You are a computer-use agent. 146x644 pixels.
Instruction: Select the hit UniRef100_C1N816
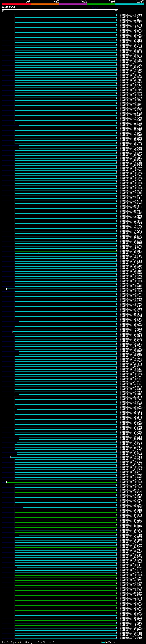(131, 17)
